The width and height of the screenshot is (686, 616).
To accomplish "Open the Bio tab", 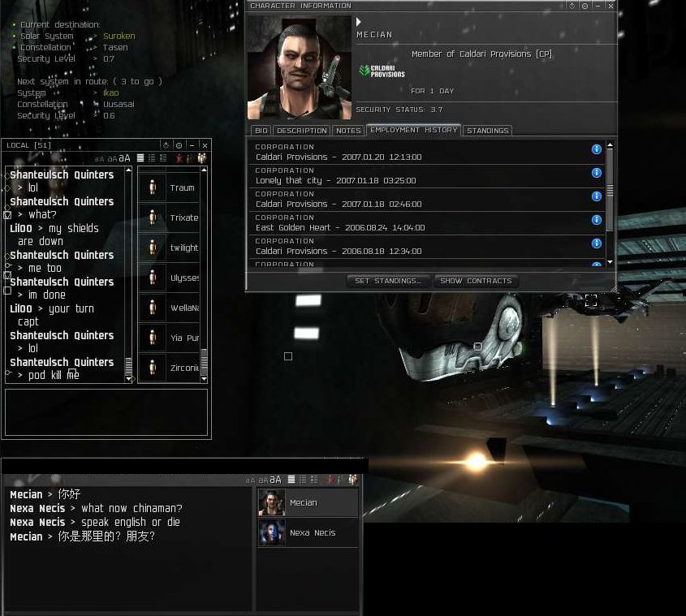I will click(x=261, y=131).
